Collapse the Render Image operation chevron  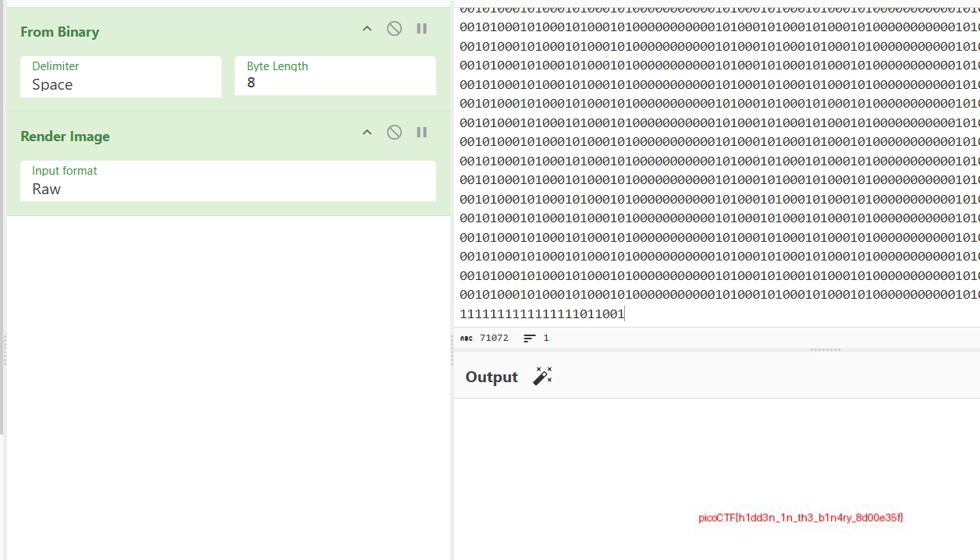pyautogui.click(x=367, y=133)
